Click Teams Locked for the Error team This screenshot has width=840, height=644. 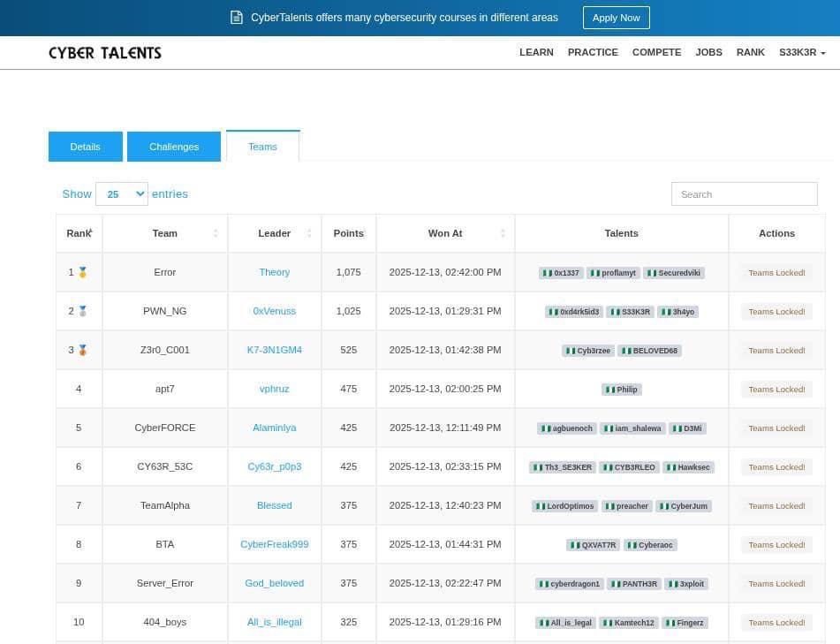pos(776,272)
